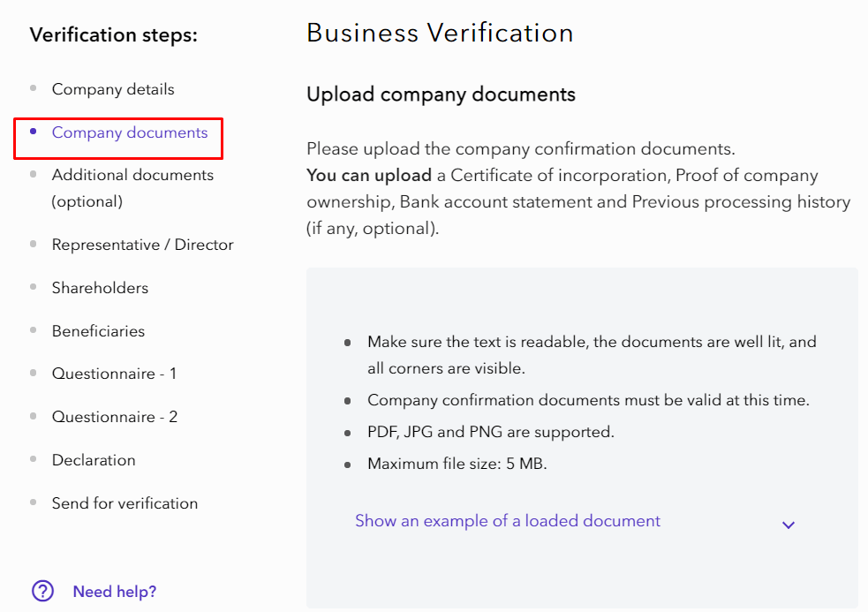The height and width of the screenshot is (612, 868).
Task: Click the 'PDF, JPG and PNG are supported' line
Action: [x=490, y=432]
